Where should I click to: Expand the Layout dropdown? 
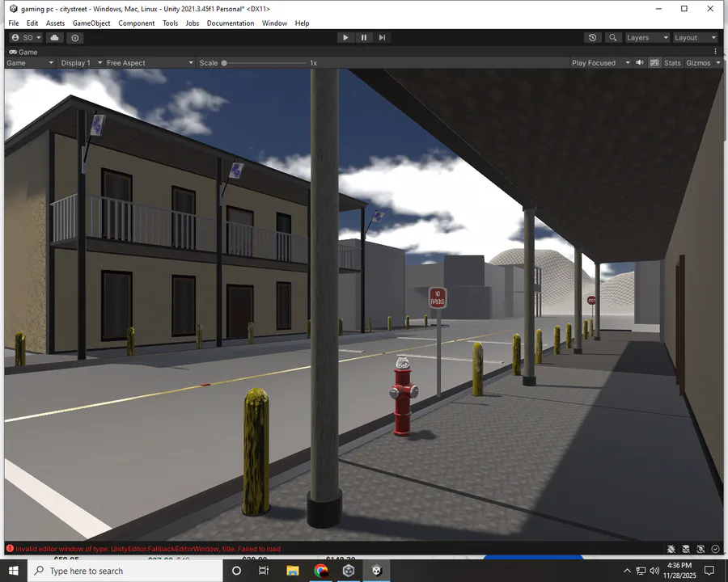pyautogui.click(x=696, y=38)
